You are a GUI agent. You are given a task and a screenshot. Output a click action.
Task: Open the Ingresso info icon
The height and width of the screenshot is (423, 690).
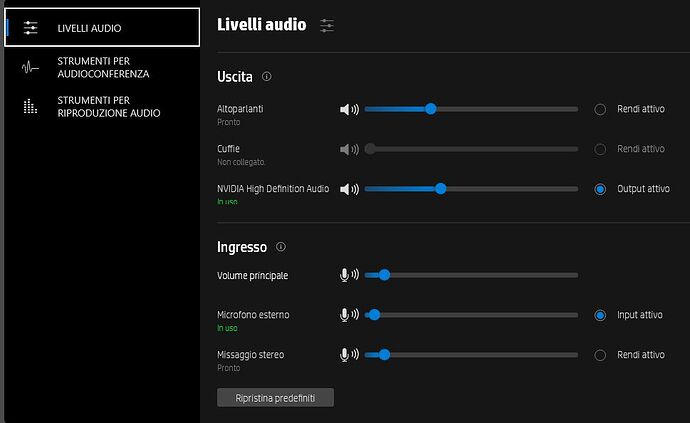coord(280,246)
